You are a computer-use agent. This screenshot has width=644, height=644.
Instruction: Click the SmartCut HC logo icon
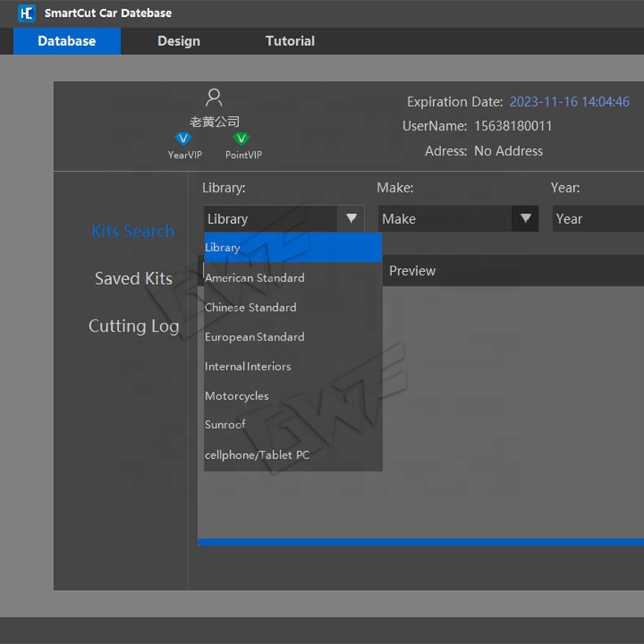coord(27,13)
